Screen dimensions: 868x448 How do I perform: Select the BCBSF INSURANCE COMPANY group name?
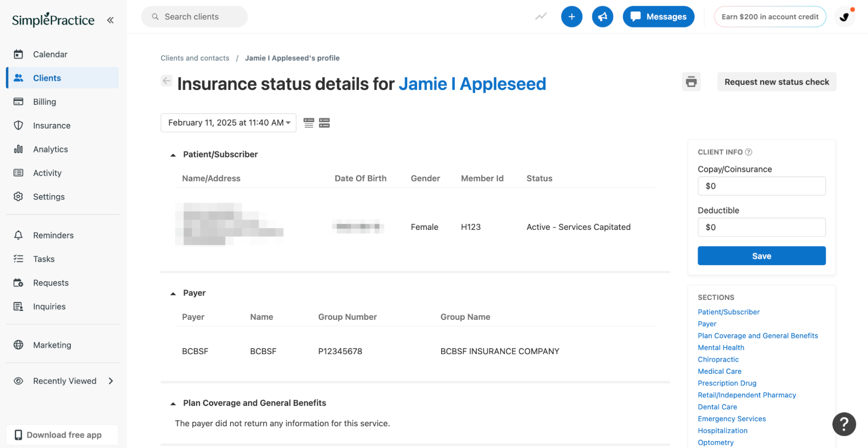500,352
